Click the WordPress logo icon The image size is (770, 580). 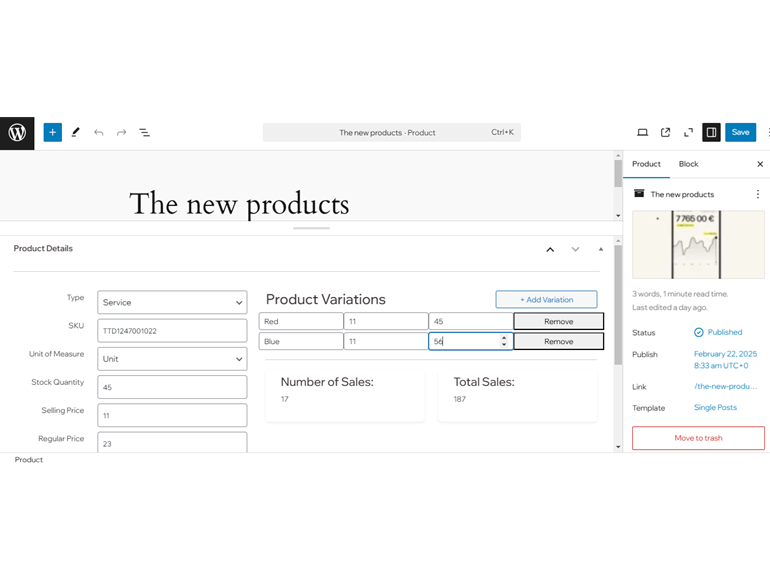pos(17,133)
